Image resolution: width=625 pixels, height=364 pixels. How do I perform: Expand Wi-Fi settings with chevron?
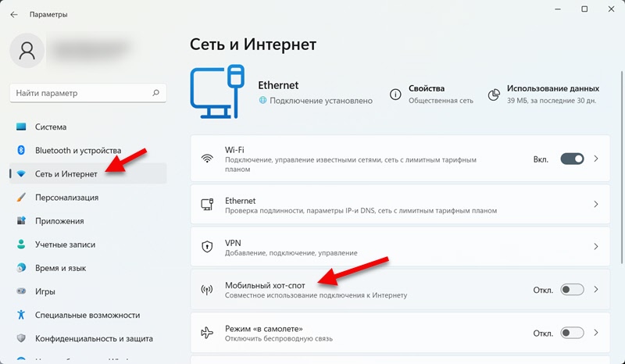596,159
